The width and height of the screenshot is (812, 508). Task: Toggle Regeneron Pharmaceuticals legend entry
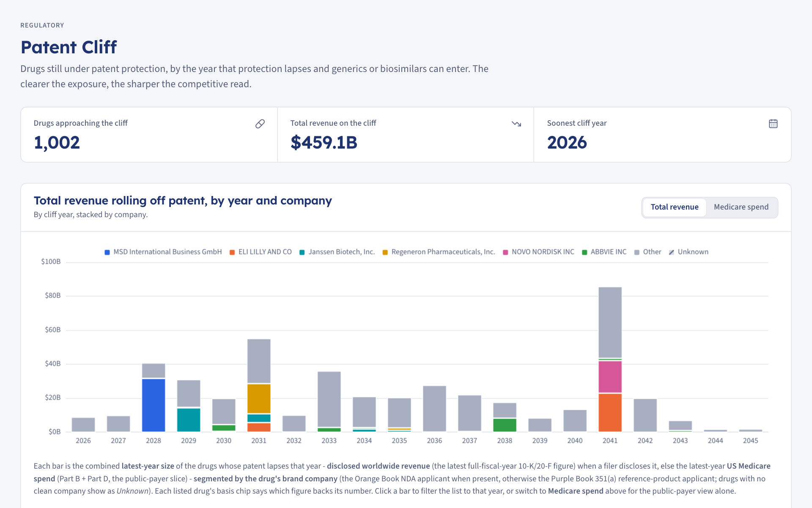click(x=439, y=252)
